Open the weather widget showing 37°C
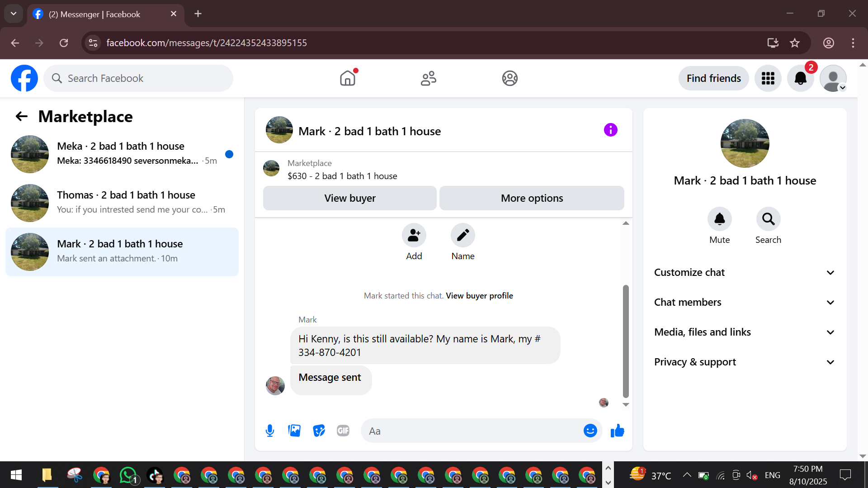The image size is (868, 488). [x=650, y=475]
